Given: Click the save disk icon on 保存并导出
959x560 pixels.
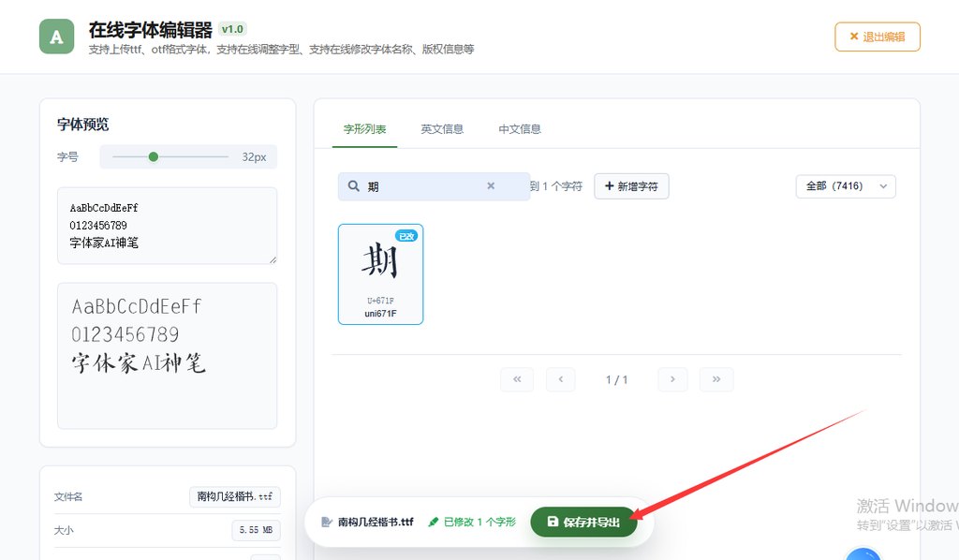Looking at the screenshot, I should click(553, 523).
